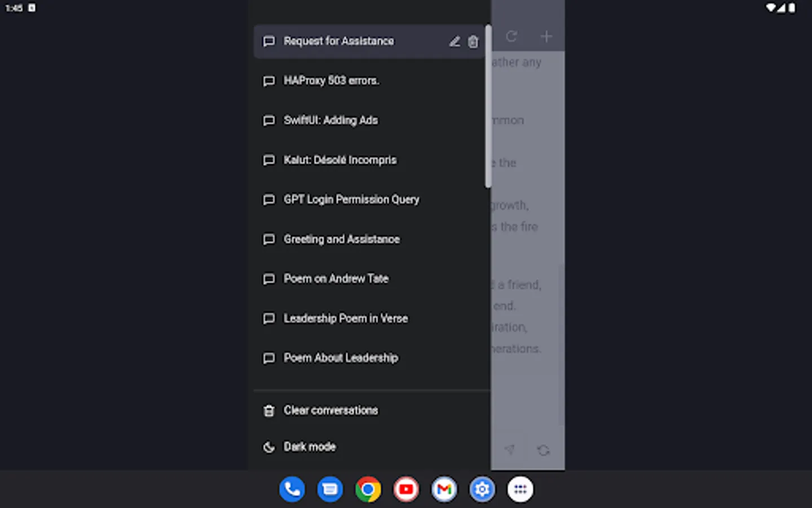
Task: Click the refresh icon in chat header
Action: (x=511, y=37)
